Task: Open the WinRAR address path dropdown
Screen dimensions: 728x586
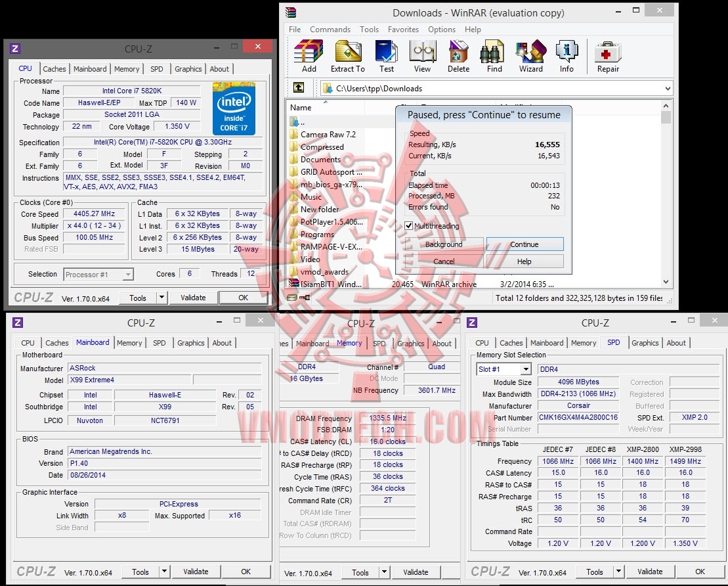Action: (x=667, y=88)
